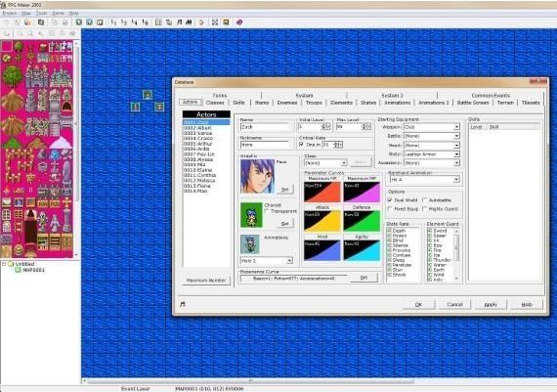
Task: Open the Resource Manager toolbar icon
Action: pyautogui.click(x=169, y=22)
